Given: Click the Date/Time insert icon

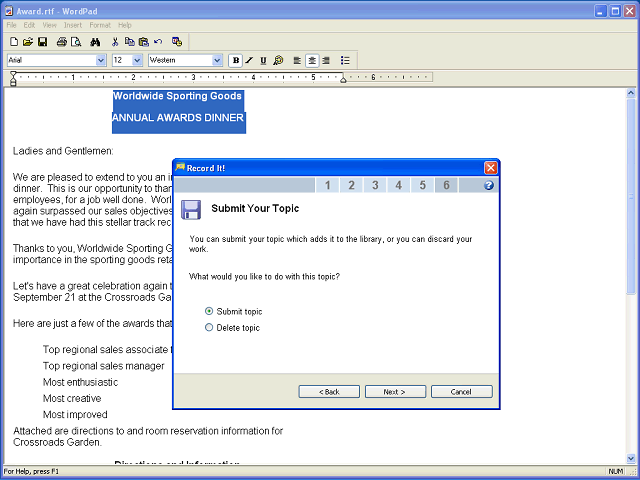Looking at the screenshot, I should click(177, 42).
